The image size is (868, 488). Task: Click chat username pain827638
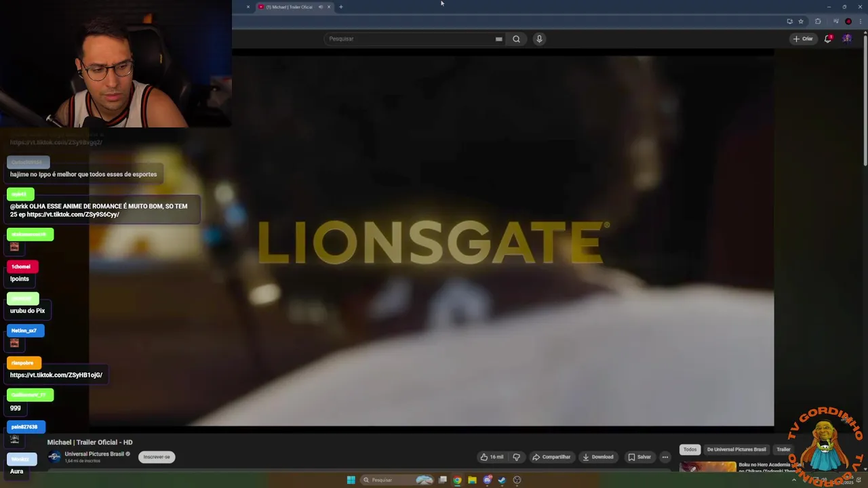coord(24,427)
